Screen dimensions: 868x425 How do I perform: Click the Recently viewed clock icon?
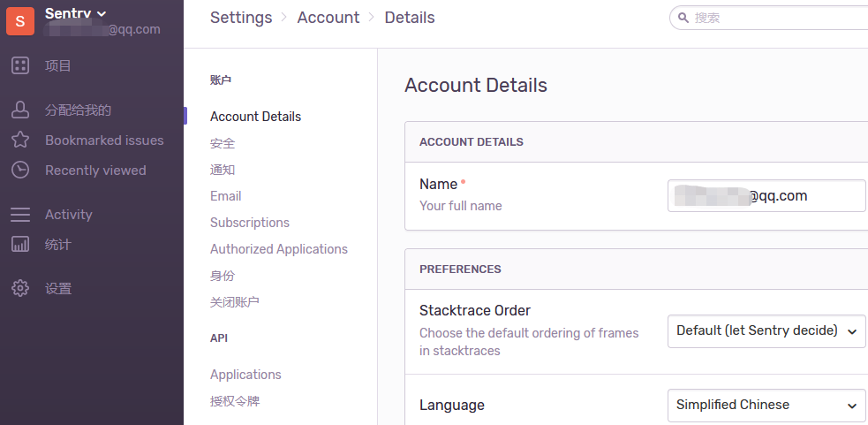pos(20,170)
